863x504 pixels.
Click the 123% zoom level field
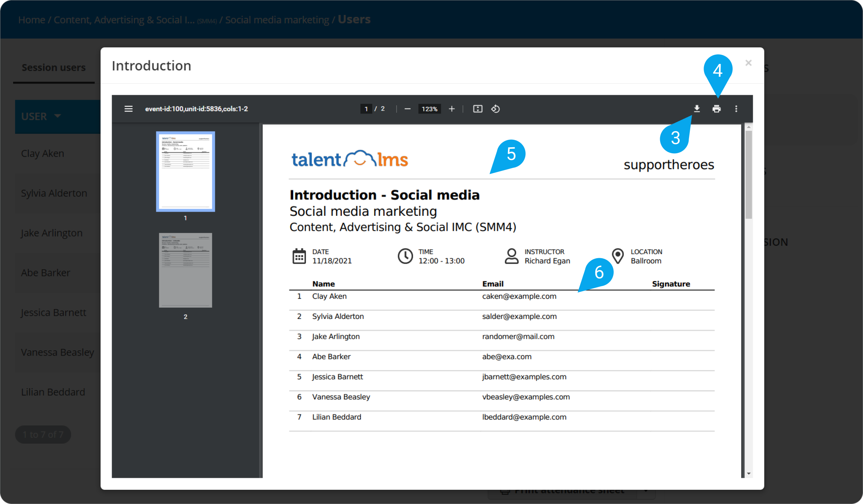tap(430, 109)
